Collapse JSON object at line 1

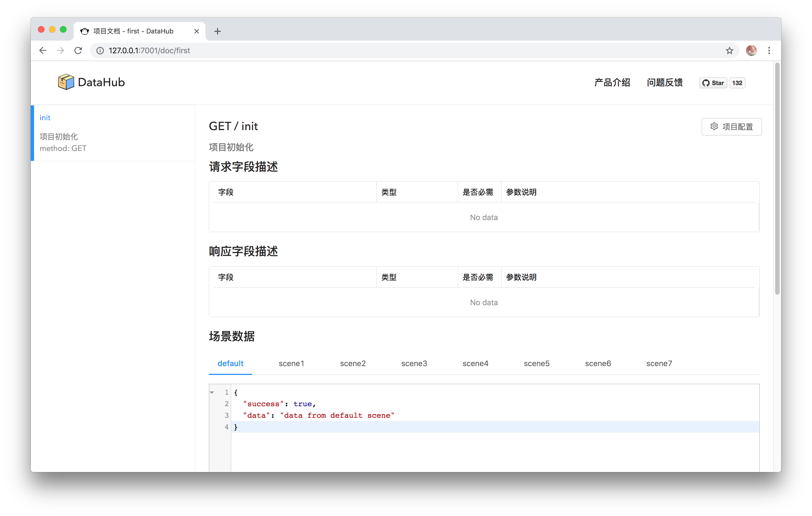coord(212,392)
